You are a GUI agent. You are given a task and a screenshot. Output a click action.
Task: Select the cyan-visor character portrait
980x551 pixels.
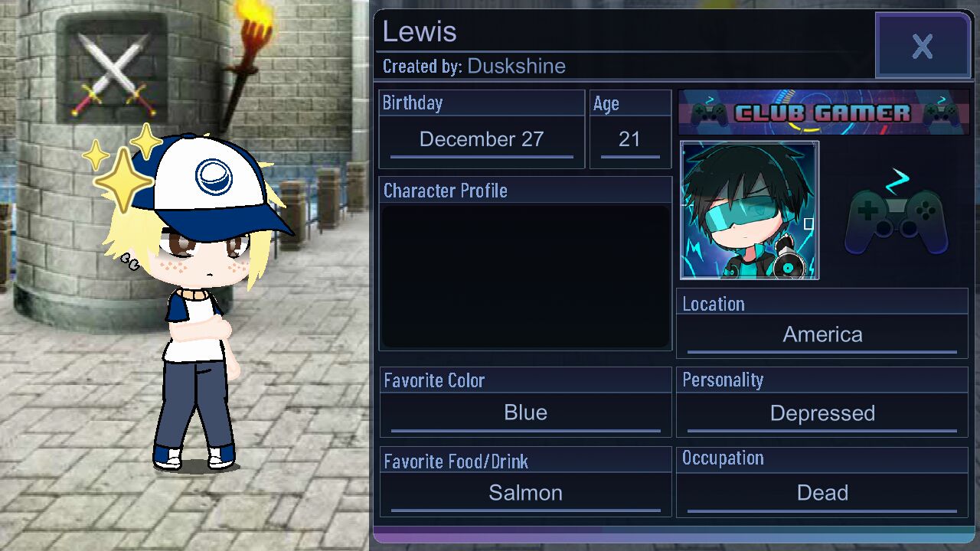(x=750, y=210)
